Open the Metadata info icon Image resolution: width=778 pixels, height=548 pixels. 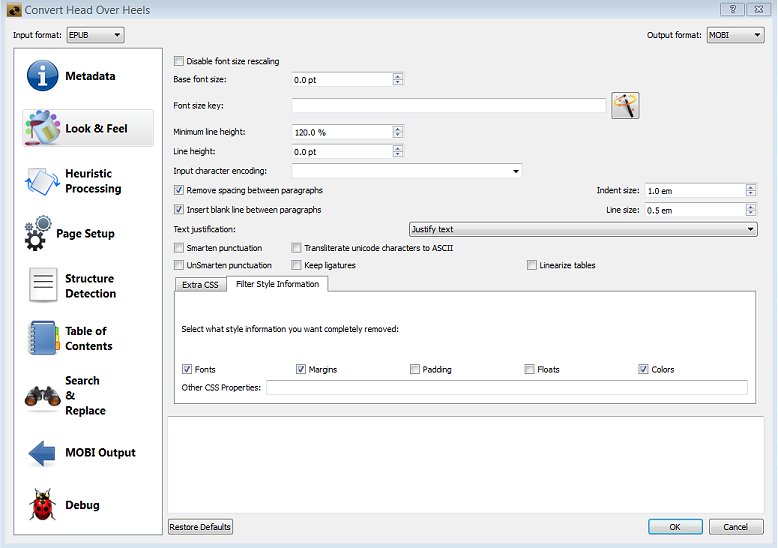tap(42, 76)
